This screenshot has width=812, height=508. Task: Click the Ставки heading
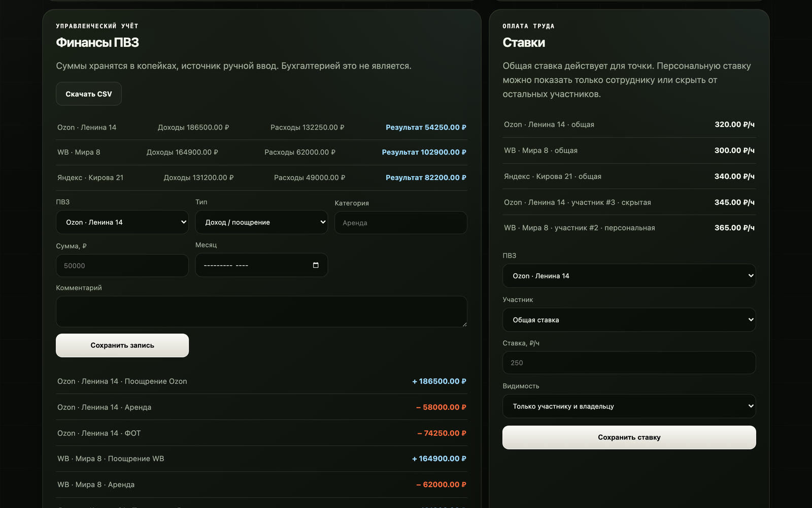point(524,43)
